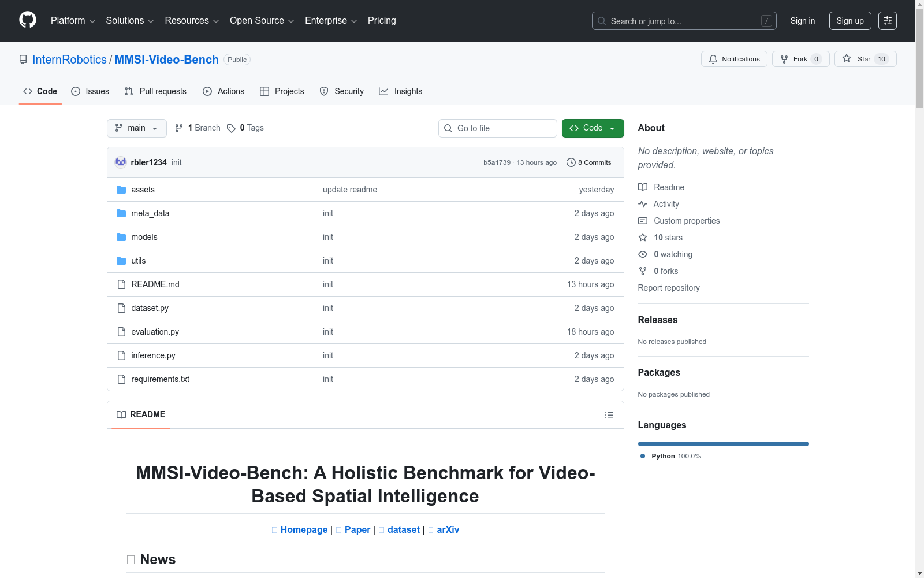Viewport: 924px width, 578px height.
Task: Click the Search or jump to field
Action: click(x=684, y=21)
